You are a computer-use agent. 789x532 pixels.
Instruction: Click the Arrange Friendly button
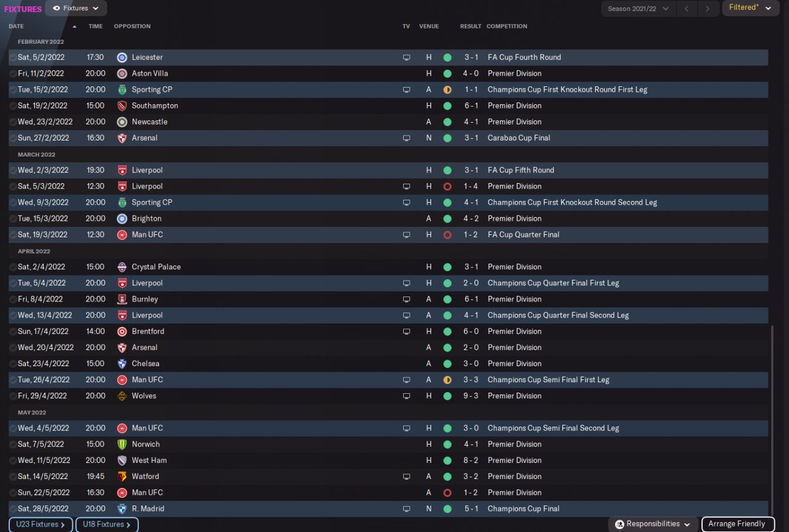[x=738, y=524]
